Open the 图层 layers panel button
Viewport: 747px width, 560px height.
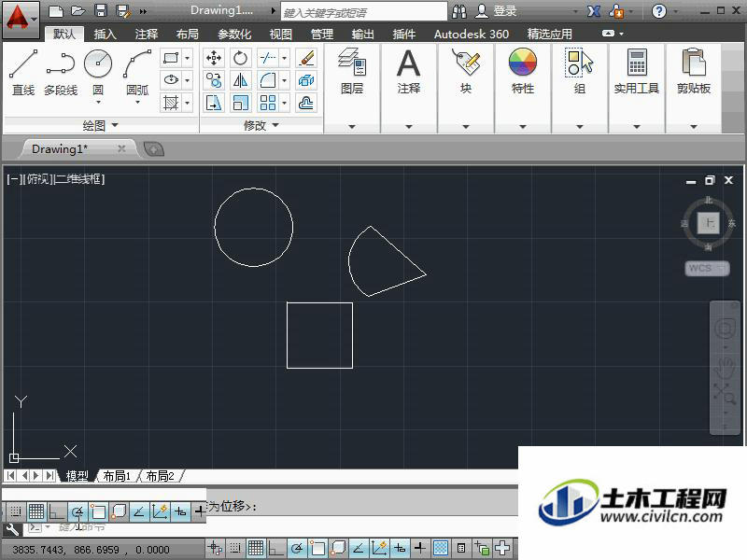click(352, 72)
